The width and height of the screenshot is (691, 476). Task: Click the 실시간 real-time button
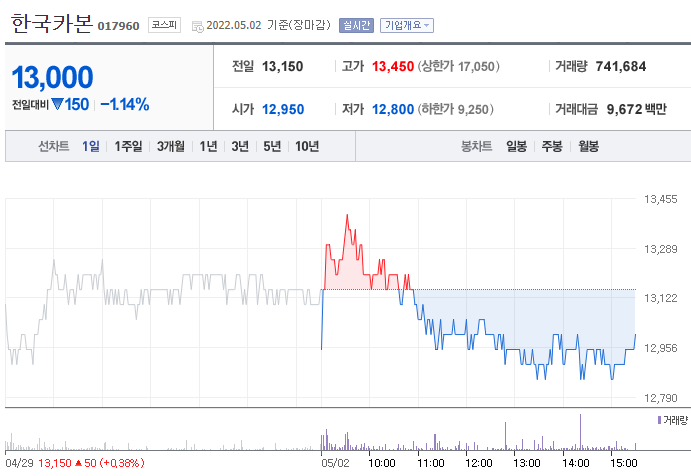coord(356,25)
